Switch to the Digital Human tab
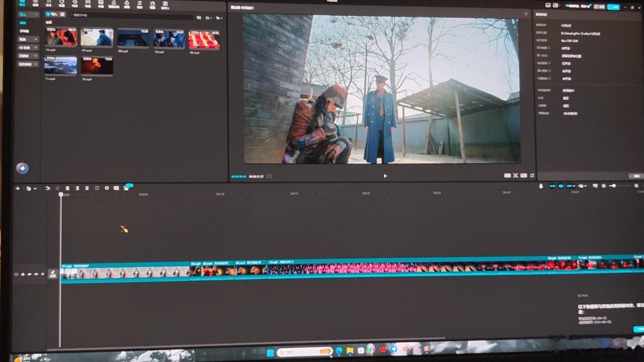The height and width of the screenshot is (362, 644). click(165, 5)
